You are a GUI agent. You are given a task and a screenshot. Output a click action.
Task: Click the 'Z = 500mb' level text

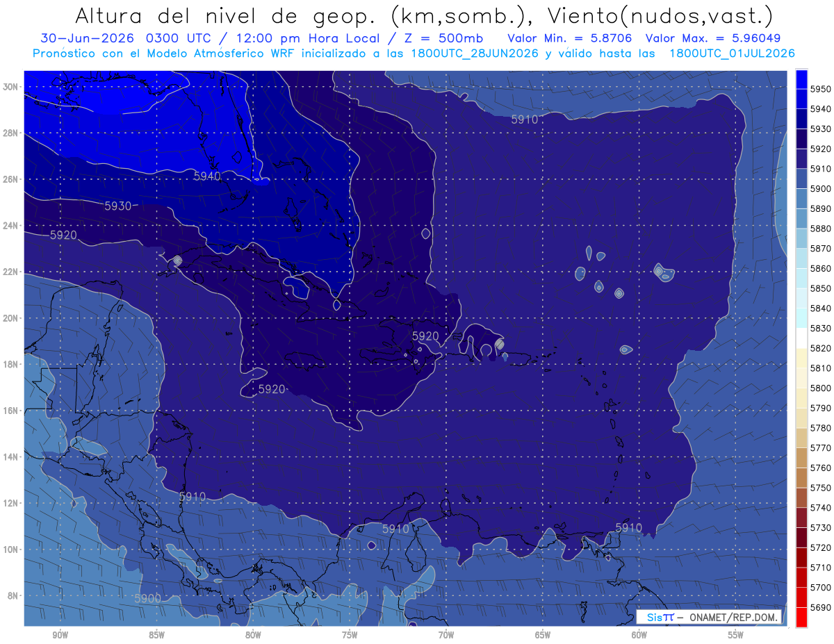443,38
